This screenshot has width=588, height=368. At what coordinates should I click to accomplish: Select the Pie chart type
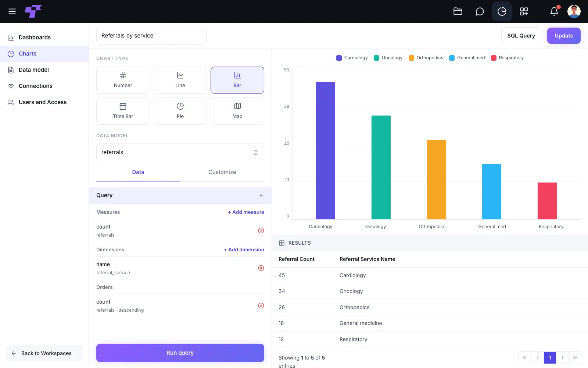coord(180,111)
